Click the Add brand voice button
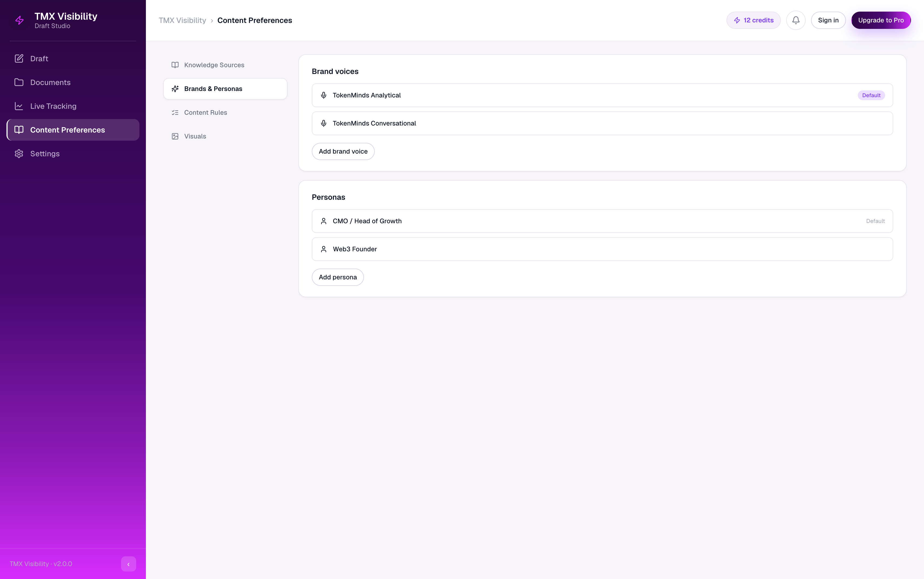The image size is (924, 579). pos(343,152)
